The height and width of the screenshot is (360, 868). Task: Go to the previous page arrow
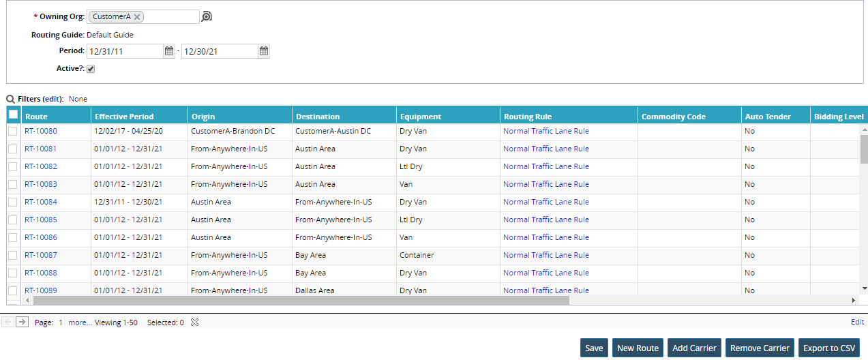coord(8,322)
